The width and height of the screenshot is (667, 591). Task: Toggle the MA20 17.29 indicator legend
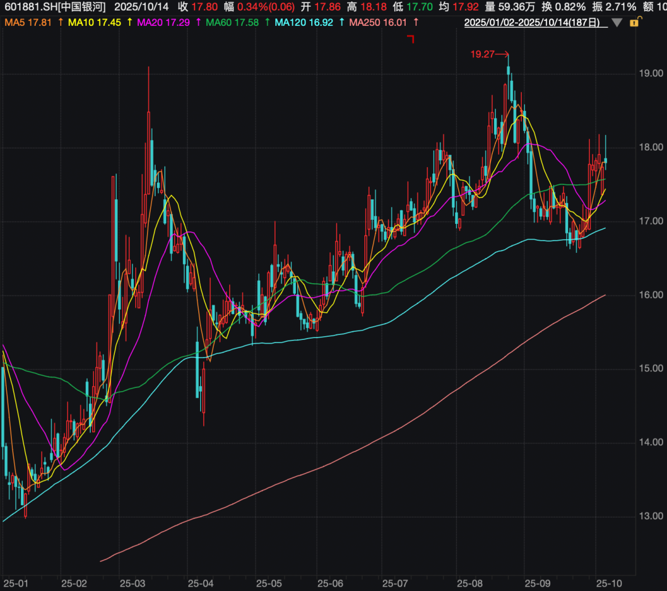point(165,22)
